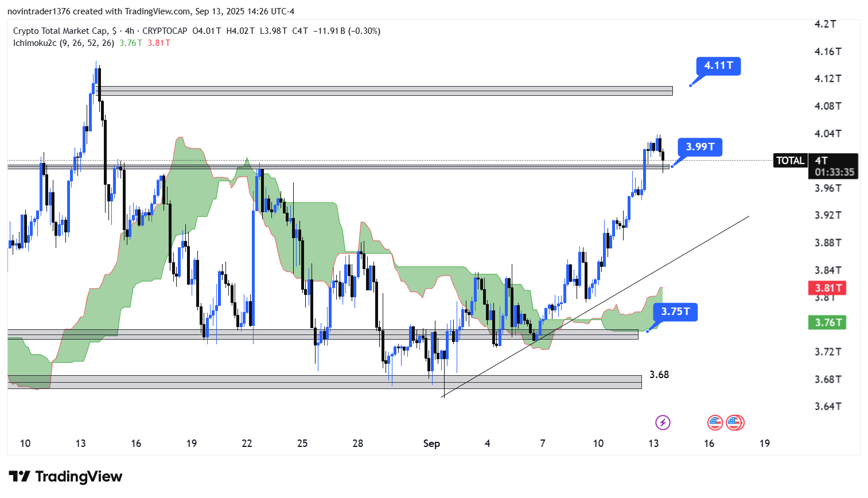Image resolution: width=868 pixels, height=498 pixels.
Task: Click the 3.64T label on the price axis
Action: (x=828, y=406)
